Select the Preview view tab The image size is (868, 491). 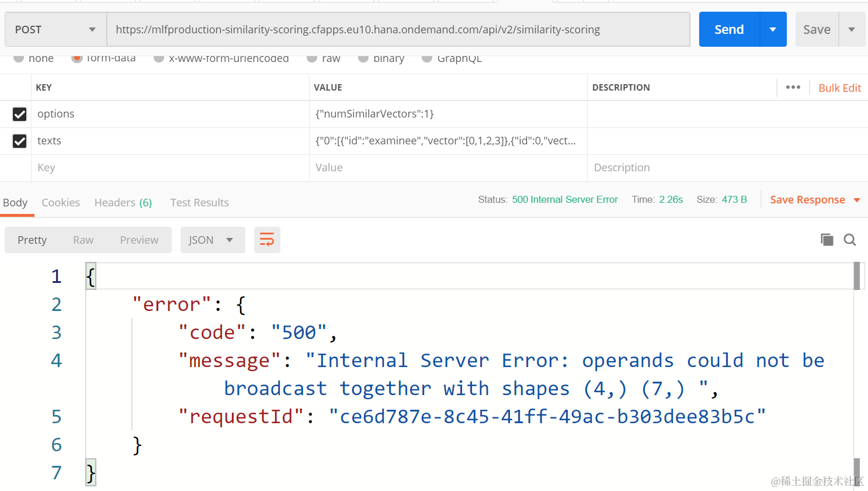[x=139, y=240]
